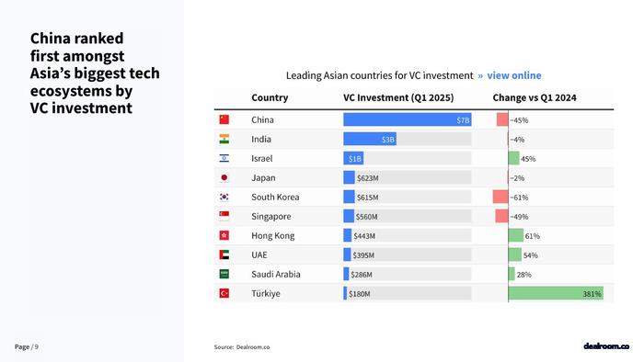The image size is (644, 362).
Task: Open the view online link
Action: click(x=513, y=75)
